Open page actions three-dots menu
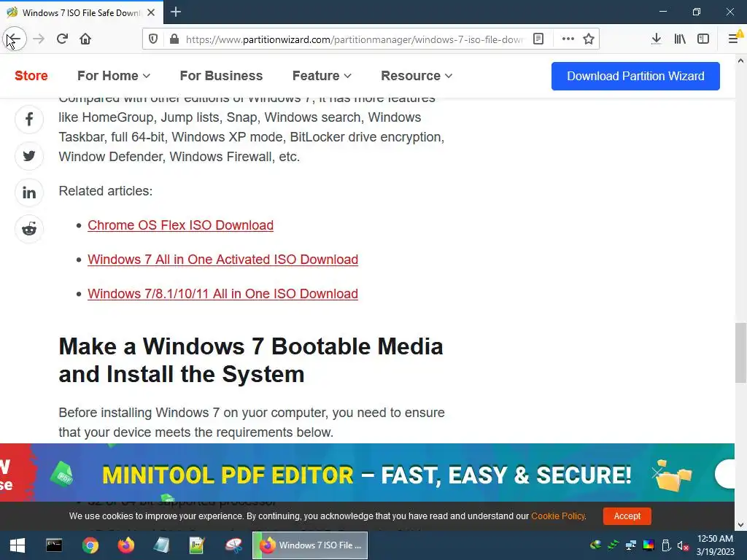Viewport: 747px width, 560px height. (x=568, y=39)
